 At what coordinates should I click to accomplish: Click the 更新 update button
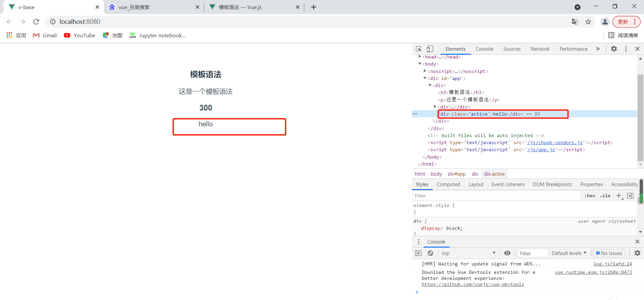626,22
